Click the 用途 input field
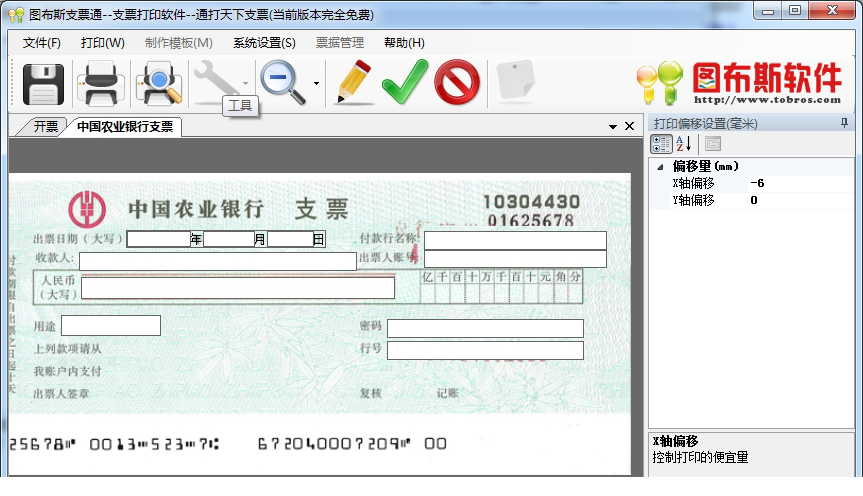This screenshot has width=863, height=496. click(x=111, y=325)
